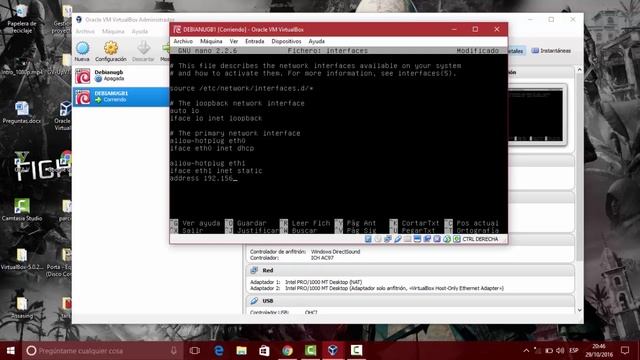The height and width of the screenshot is (360, 640).
Task: Click Adaptador 1 NAT adapter text line
Action: pyautogui.click(x=306, y=282)
